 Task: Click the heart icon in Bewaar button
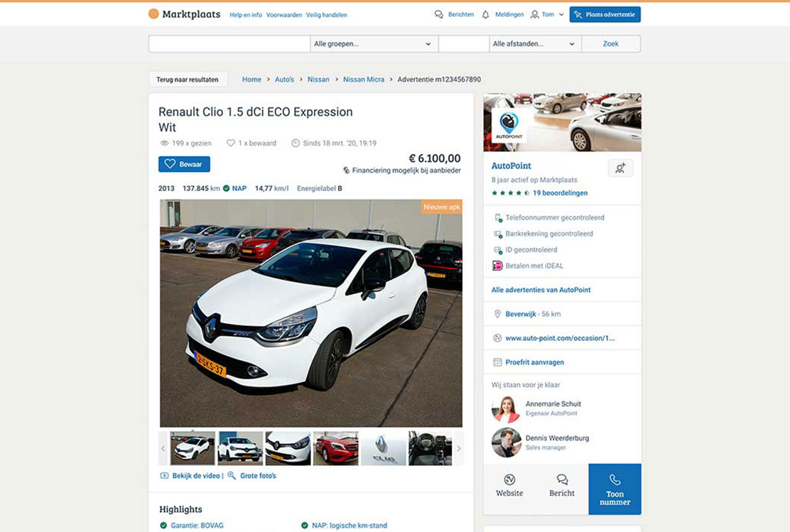pyautogui.click(x=170, y=164)
